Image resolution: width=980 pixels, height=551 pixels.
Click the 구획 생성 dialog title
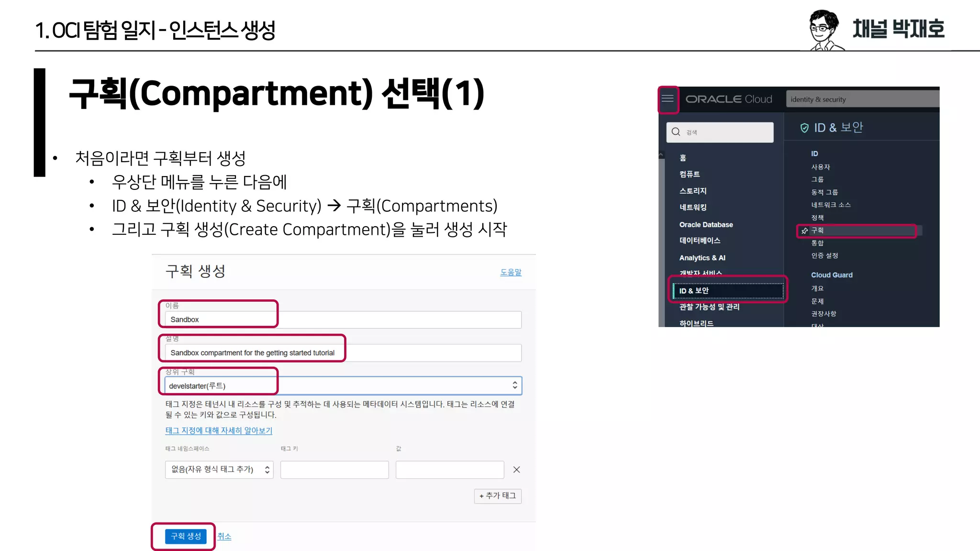[195, 271]
